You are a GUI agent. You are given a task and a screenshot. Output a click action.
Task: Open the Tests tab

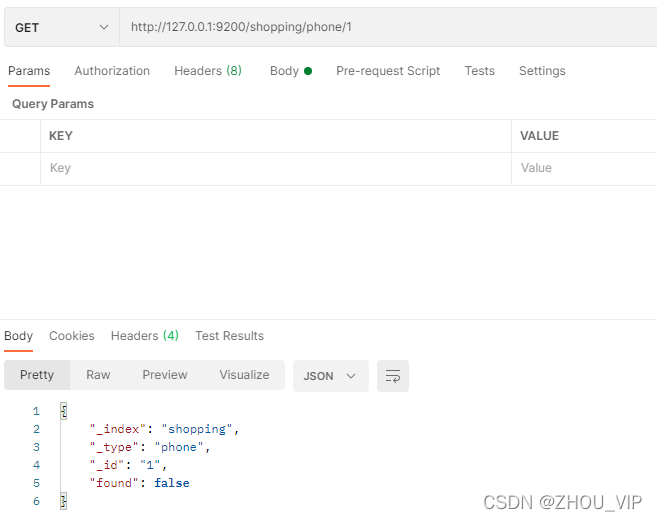click(x=479, y=71)
